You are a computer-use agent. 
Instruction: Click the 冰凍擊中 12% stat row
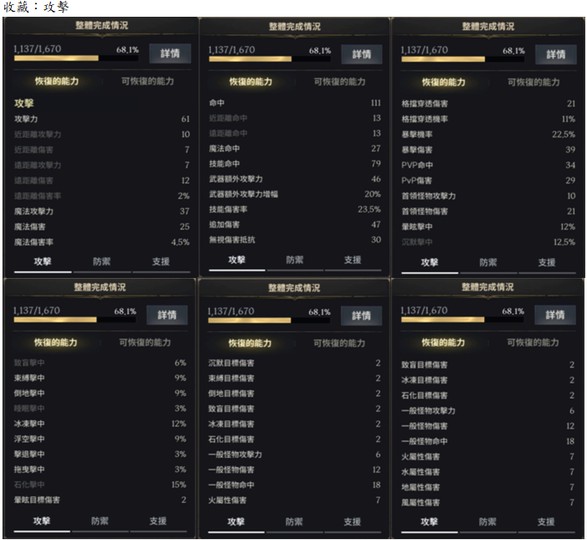tap(100, 424)
